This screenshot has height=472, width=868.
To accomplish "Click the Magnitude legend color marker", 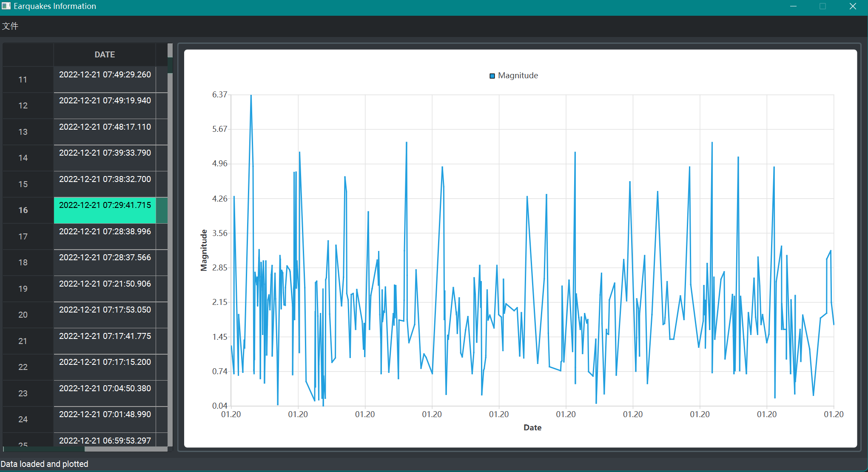I will click(492, 76).
